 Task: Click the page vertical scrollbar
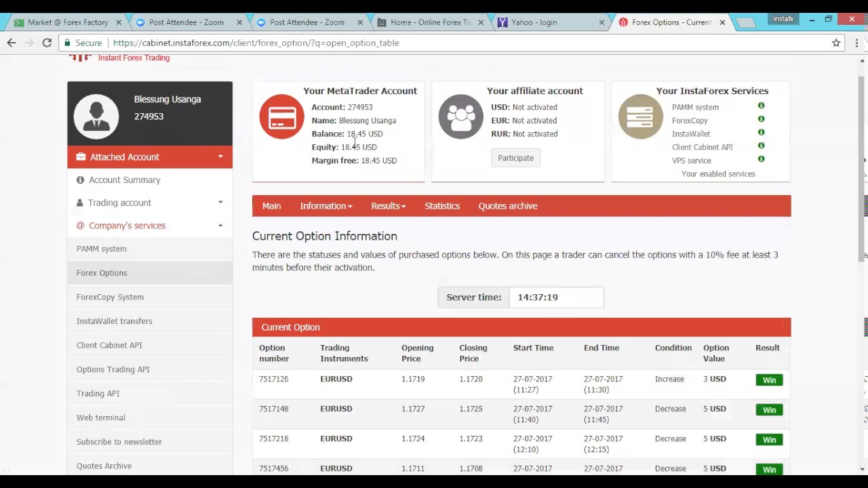(863, 169)
